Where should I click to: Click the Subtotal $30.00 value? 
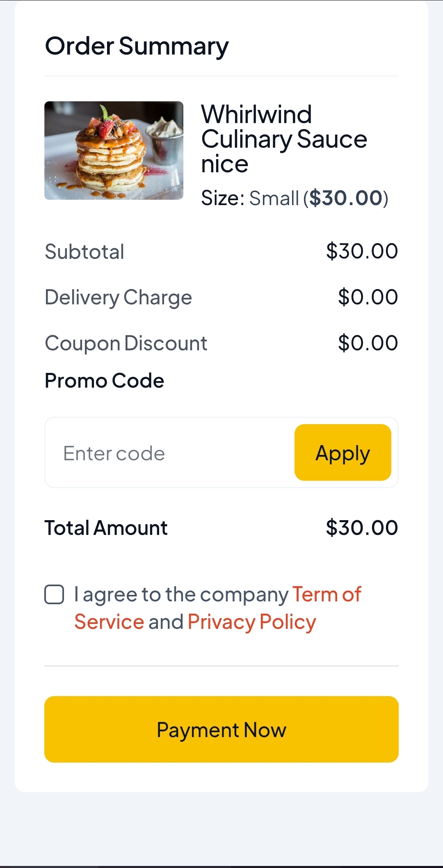(x=362, y=251)
